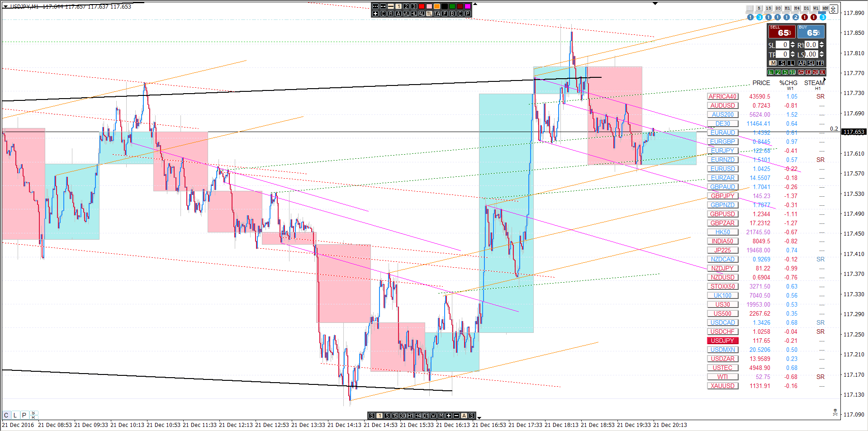Click the plus button in the drawing toolbar
Screen dimensions: 868x431
click(x=375, y=14)
